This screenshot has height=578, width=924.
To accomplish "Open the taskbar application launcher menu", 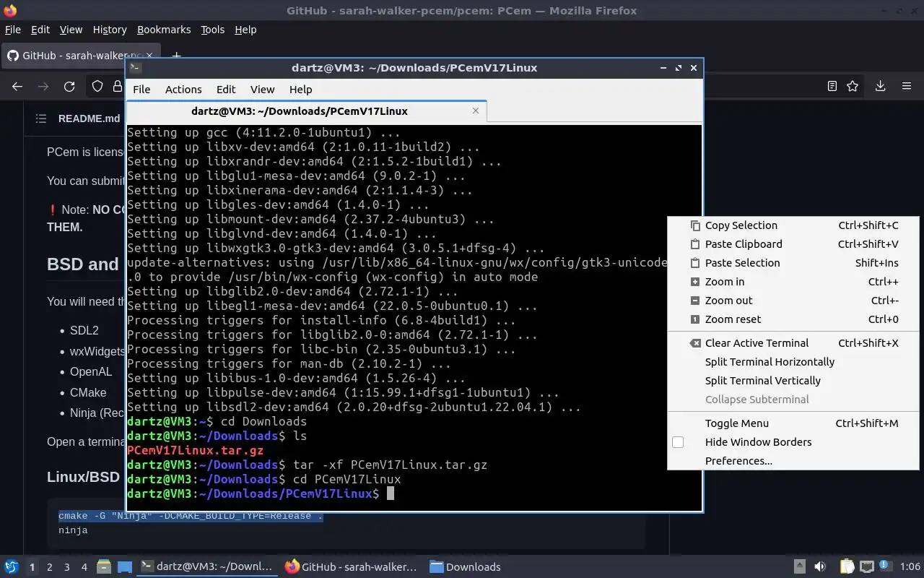I will click(x=12, y=566).
